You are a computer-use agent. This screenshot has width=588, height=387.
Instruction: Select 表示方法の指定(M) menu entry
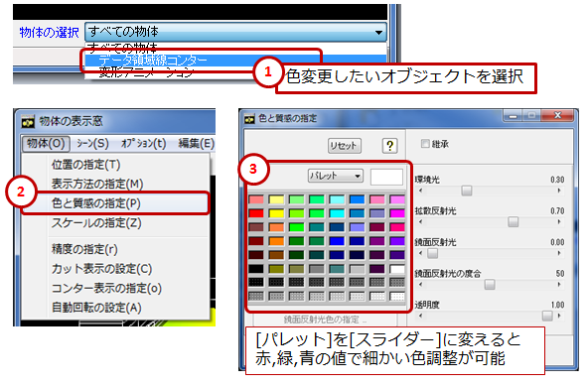97,184
